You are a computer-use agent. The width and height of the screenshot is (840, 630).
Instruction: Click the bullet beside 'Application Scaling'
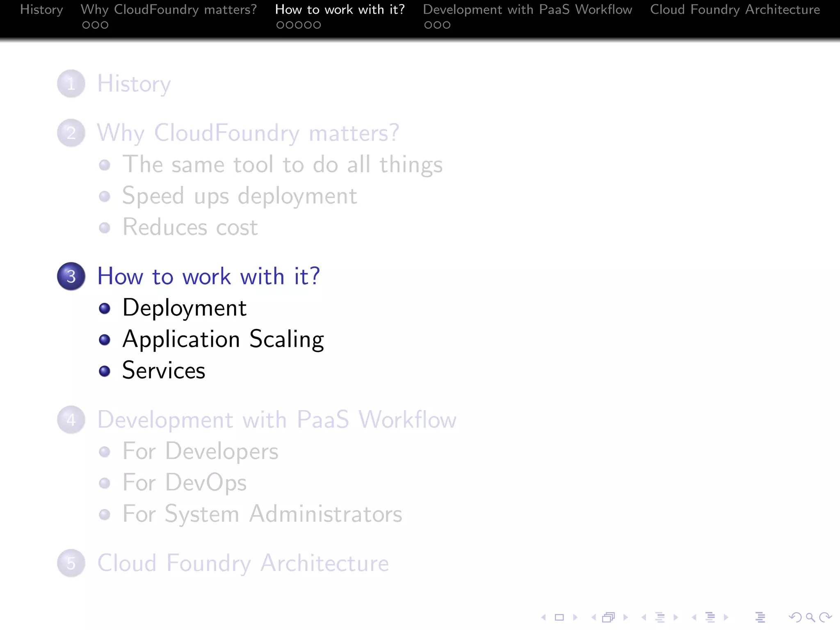(x=105, y=340)
